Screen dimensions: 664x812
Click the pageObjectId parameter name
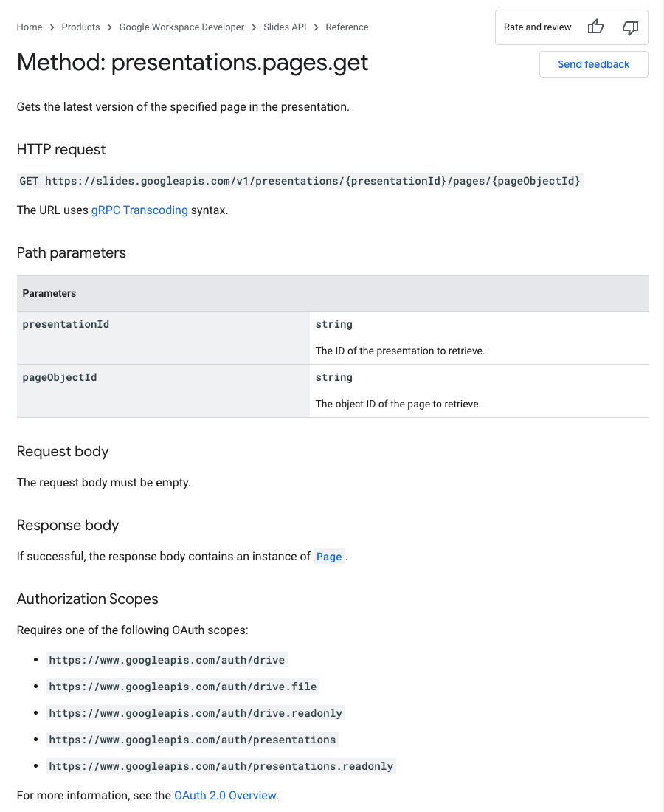coord(60,377)
